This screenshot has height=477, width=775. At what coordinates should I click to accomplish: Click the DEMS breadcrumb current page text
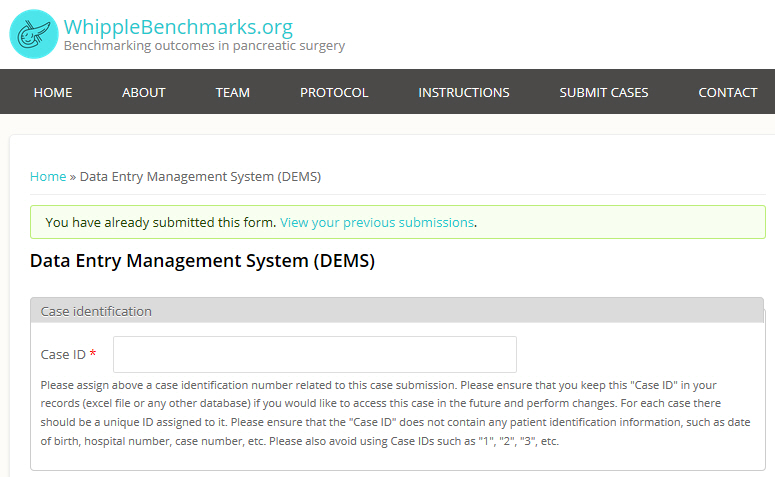[x=200, y=176]
